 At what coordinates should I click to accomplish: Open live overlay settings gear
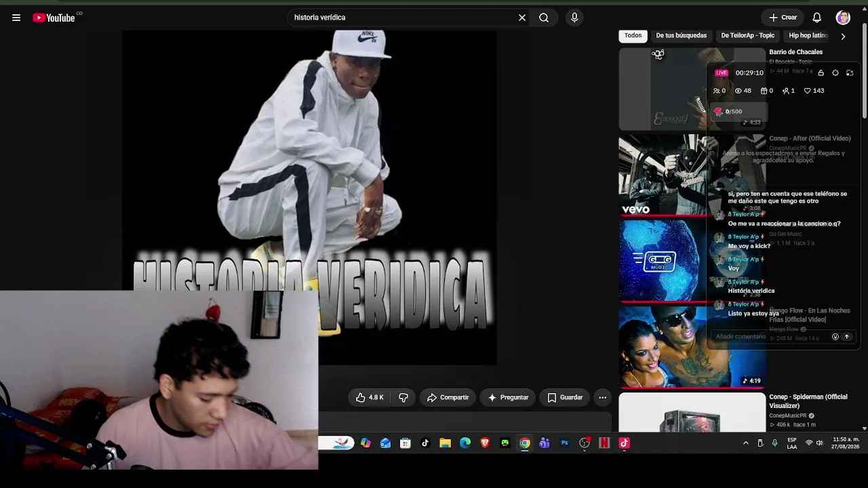(x=835, y=73)
